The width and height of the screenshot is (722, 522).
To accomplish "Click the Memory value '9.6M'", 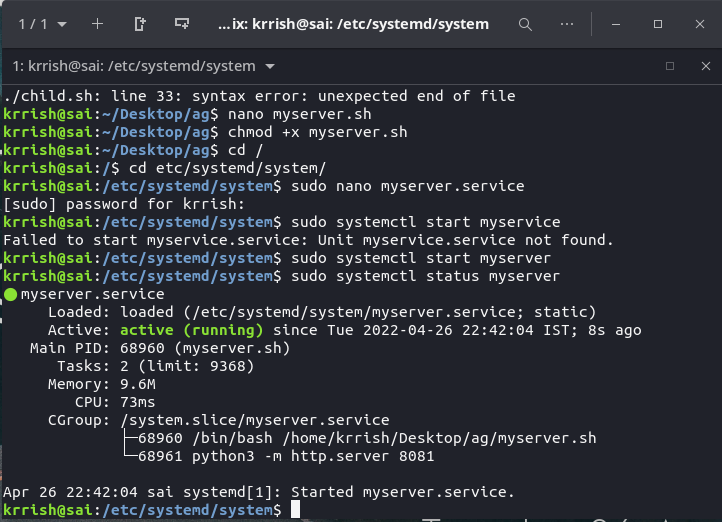I will point(138,384).
